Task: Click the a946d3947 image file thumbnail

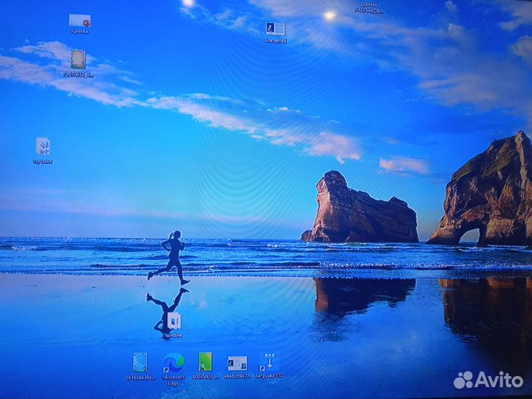Action: [x=237, y=362]
